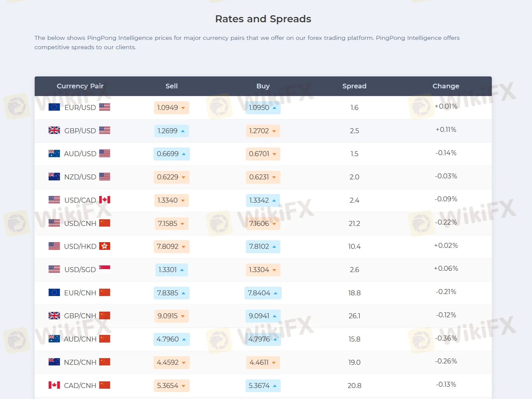Click the 1.0950 EUR/USD buy button
The image size is (532, 399).
263,108
